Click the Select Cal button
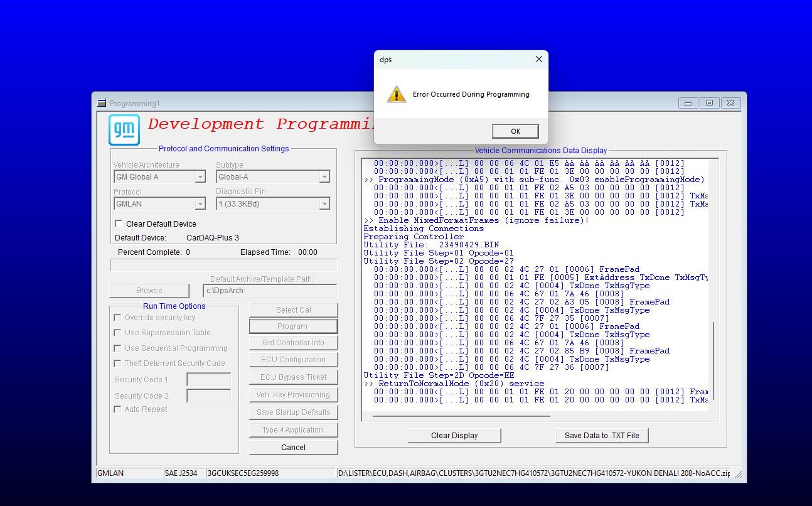Screen dimensions: 812x506 [294, 310]
